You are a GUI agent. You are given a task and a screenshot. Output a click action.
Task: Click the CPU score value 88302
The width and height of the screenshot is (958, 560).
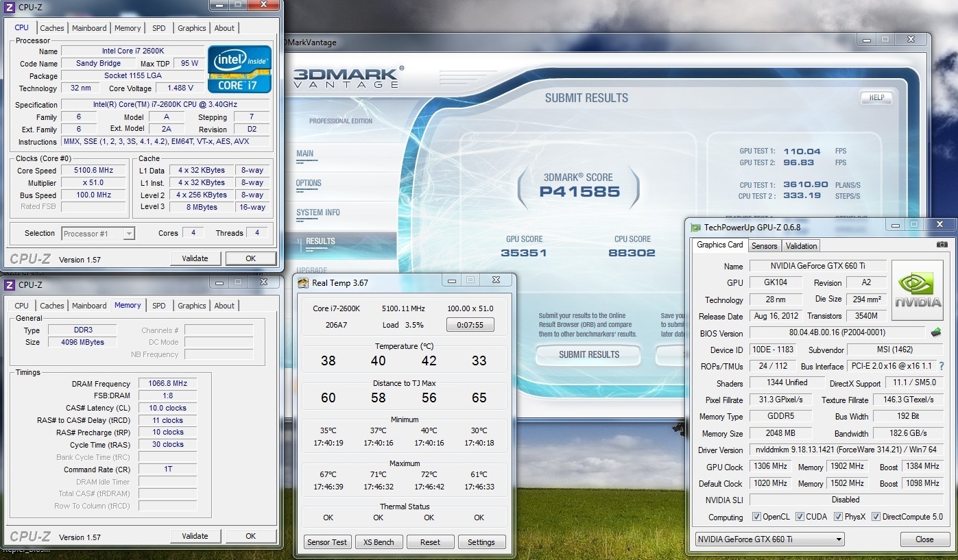coord(632,253)
